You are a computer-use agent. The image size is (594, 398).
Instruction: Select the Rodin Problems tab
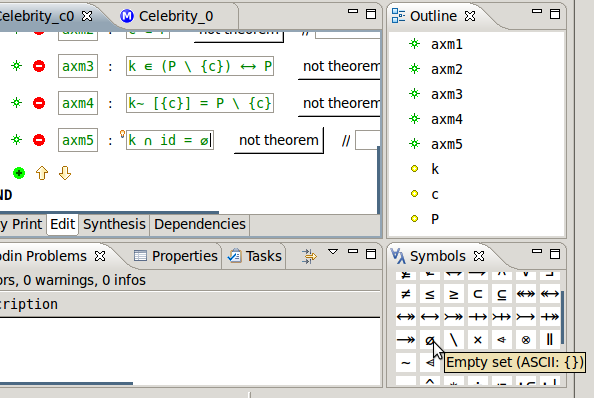[43, 256]
